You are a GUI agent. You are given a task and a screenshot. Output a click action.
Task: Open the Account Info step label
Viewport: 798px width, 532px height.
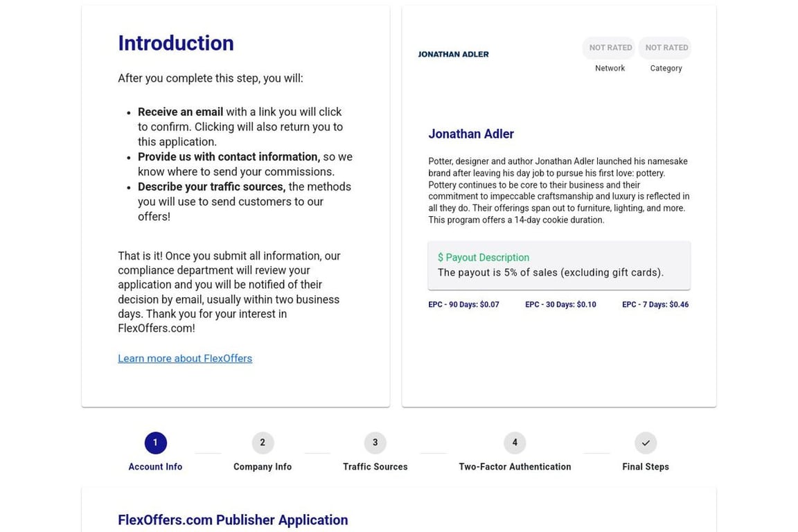[x=155, y=466]
